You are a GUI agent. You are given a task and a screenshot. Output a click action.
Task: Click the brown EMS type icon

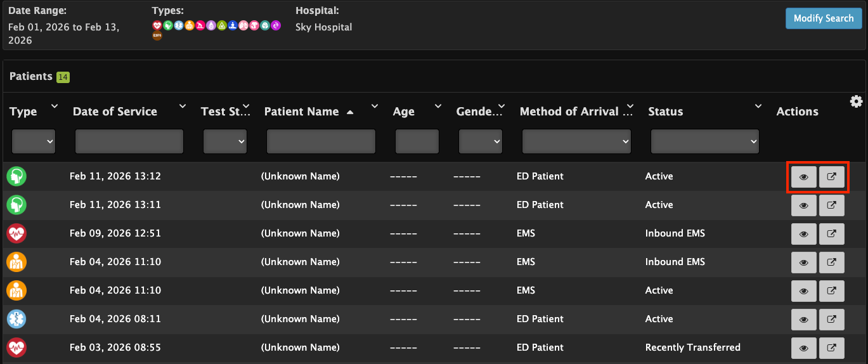157,36
